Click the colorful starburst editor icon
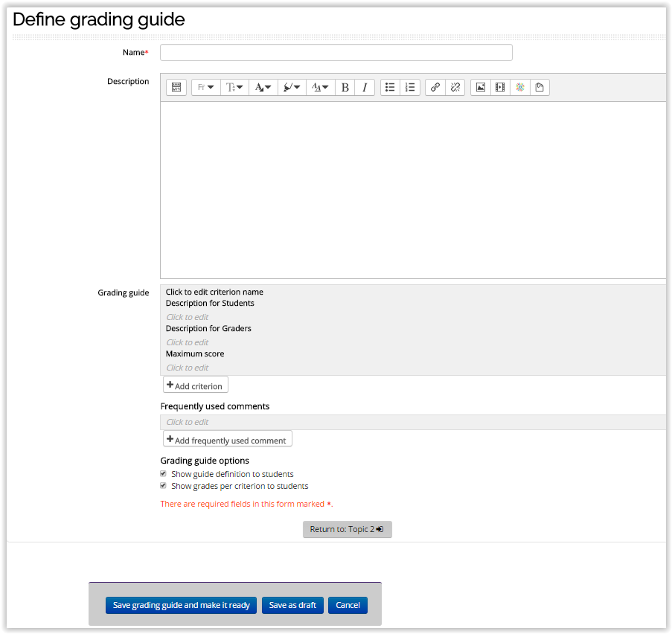 [x=520, y=88]
